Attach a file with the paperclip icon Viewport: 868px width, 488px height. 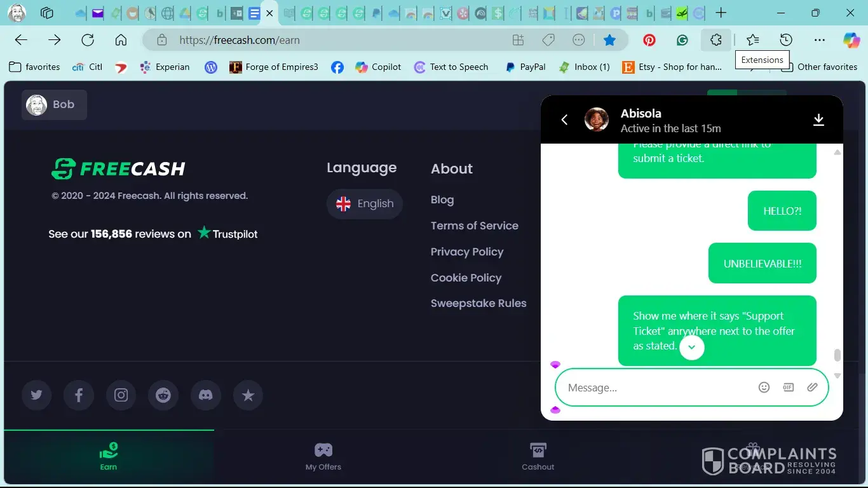coord(812,388)
